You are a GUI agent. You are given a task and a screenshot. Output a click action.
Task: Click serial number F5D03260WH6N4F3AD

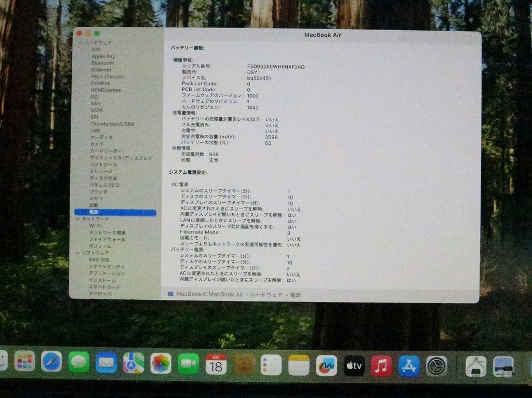(276, 67)
